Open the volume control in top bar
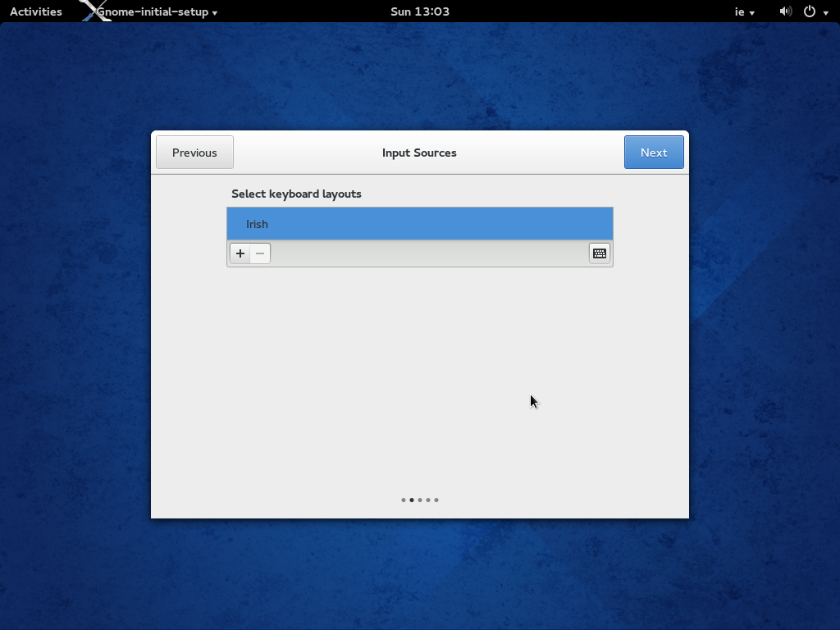Viewport: 840px width, 630px height. [785, 11]
